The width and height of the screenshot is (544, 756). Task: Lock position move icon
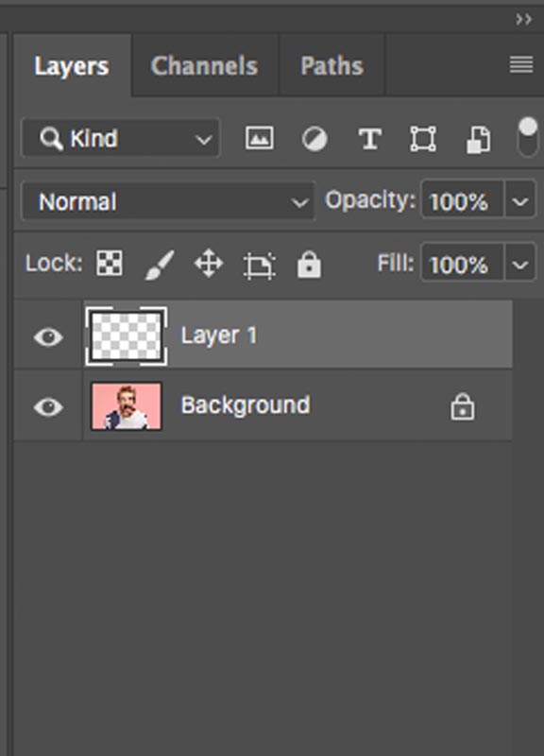pos(209,264)
